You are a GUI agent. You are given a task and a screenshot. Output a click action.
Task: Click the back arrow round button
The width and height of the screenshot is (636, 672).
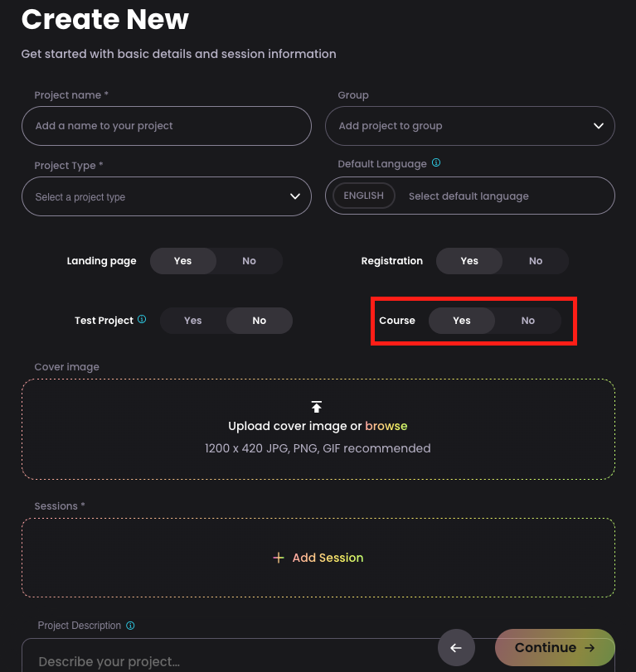coord(456,648)
